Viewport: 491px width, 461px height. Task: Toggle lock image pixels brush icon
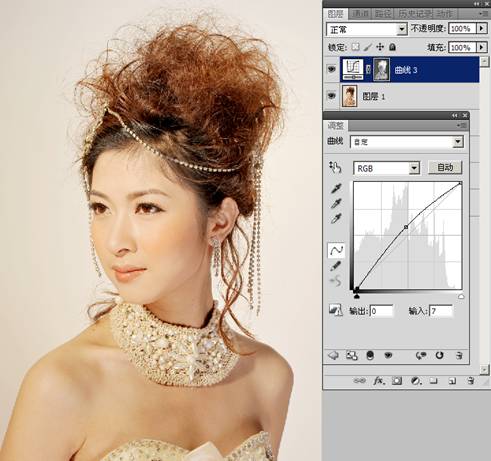[368, 47]
